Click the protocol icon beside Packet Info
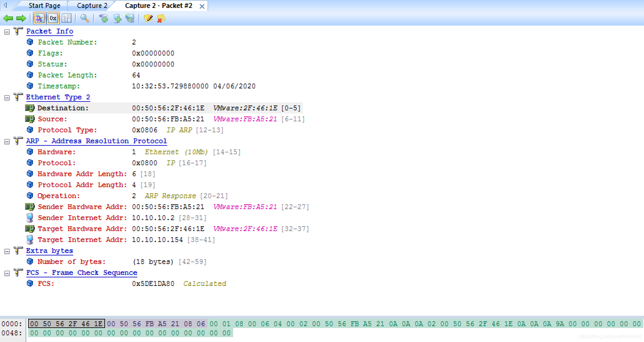The height and width of the screenshot is (342, 644). pyautogui.click(x=18, y=31)
